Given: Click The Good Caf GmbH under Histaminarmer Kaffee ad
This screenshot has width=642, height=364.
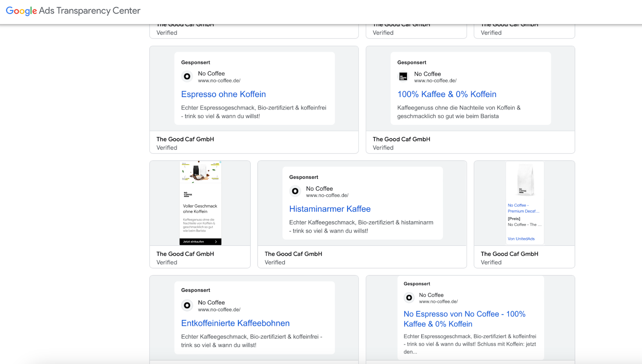Looking at the screenshot, I should pyautogui.click(x=293, y=254).
